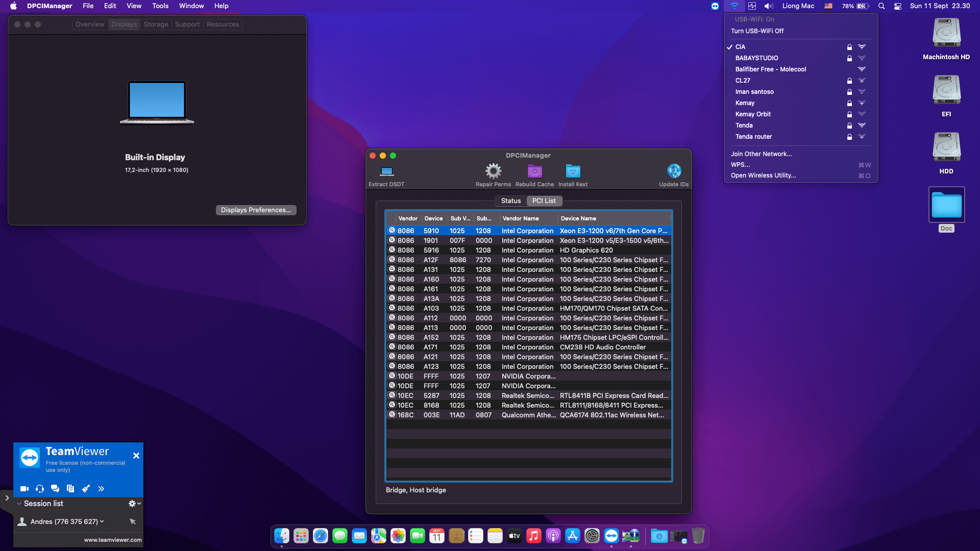Connect to Kemay Orbit network
Screen dimensions: 980x551
pos(800,114)
